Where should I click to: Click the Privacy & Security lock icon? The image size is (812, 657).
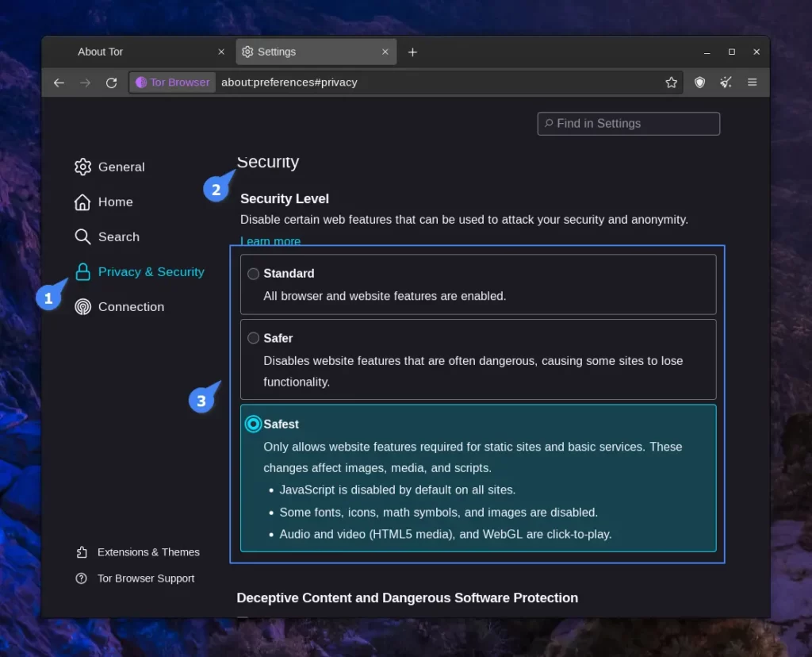(x=82, y=271)
